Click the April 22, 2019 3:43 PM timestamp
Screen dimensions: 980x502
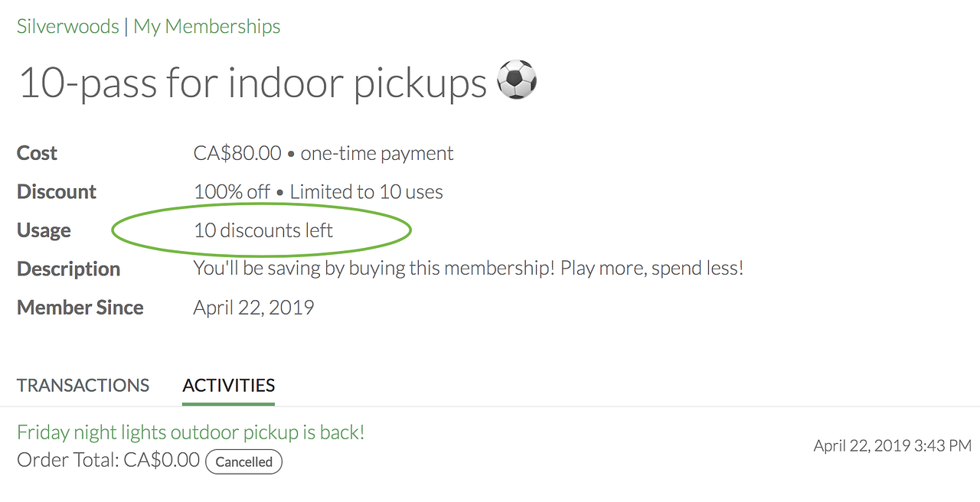coord(892,445)
